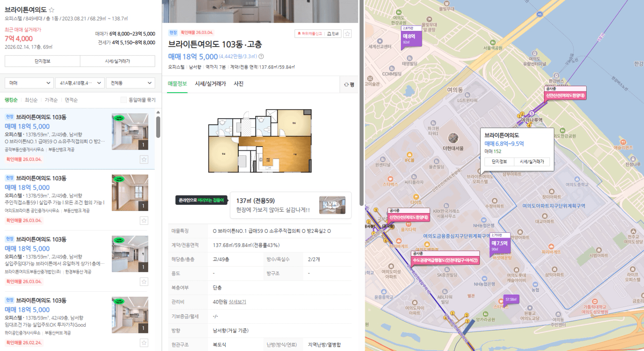This screenshot has width=644, height=351.
Task: Select the 삼익아파트 map icon
Action: (x=555, y=269)
